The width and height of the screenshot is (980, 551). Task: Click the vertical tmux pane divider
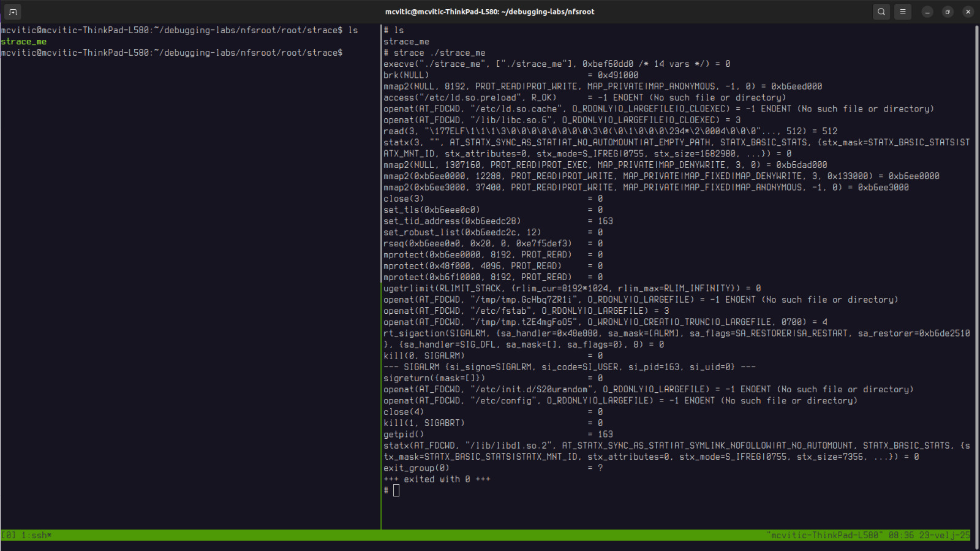(x=381, y=276)
